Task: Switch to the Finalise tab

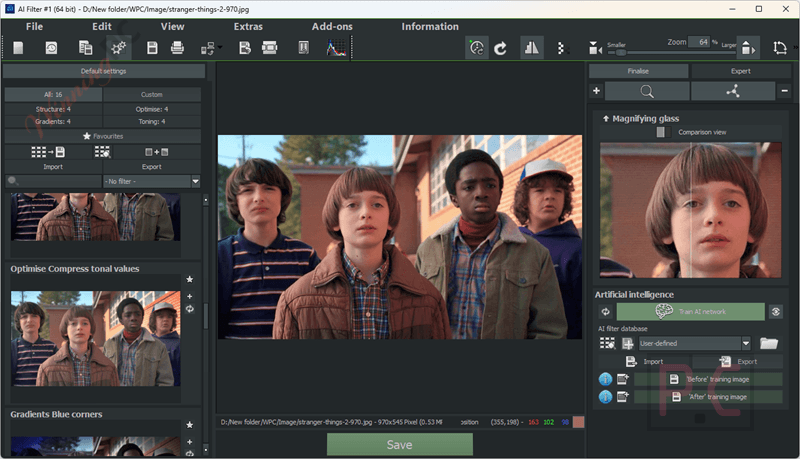Action: 638,71
